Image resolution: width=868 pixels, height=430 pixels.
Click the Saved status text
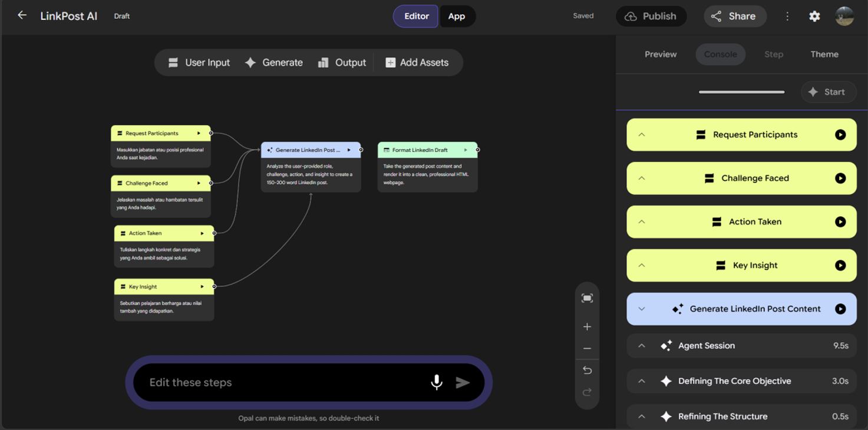click(x=583, y=16)
